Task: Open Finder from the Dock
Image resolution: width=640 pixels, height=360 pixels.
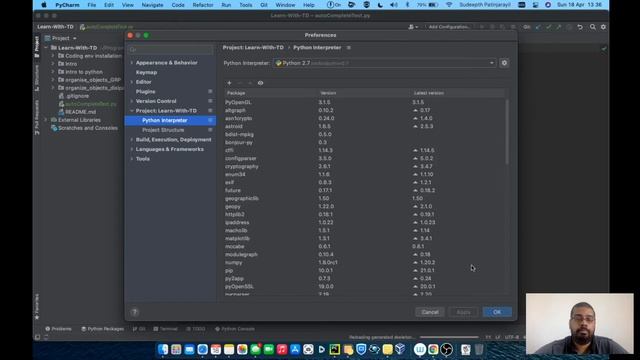Action: click(163, 349)
